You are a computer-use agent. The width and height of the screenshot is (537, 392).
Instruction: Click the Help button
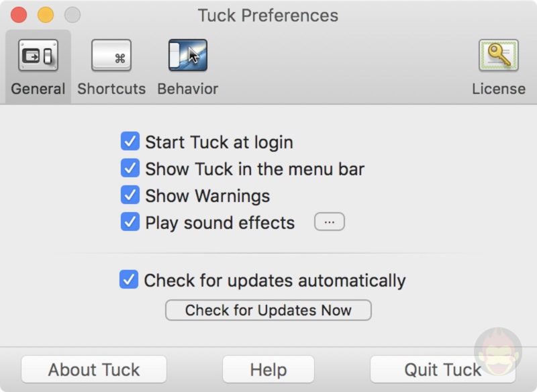coord(268,369)
